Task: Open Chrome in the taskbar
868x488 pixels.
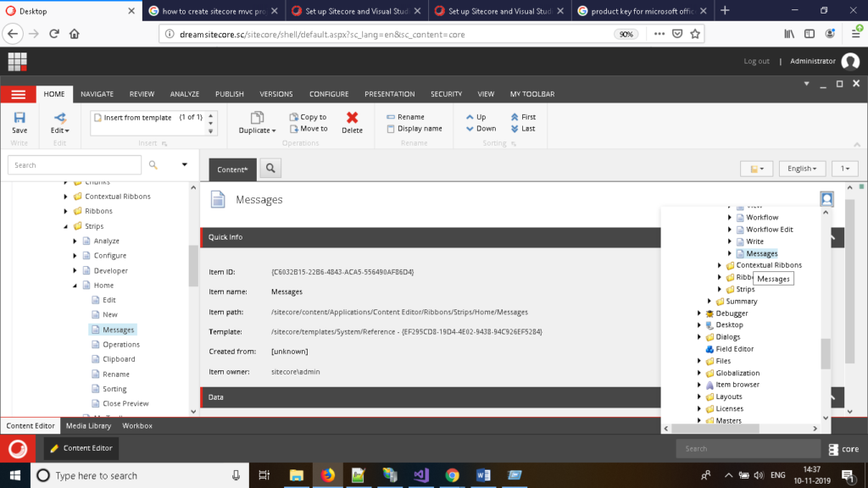Action: 453,475
